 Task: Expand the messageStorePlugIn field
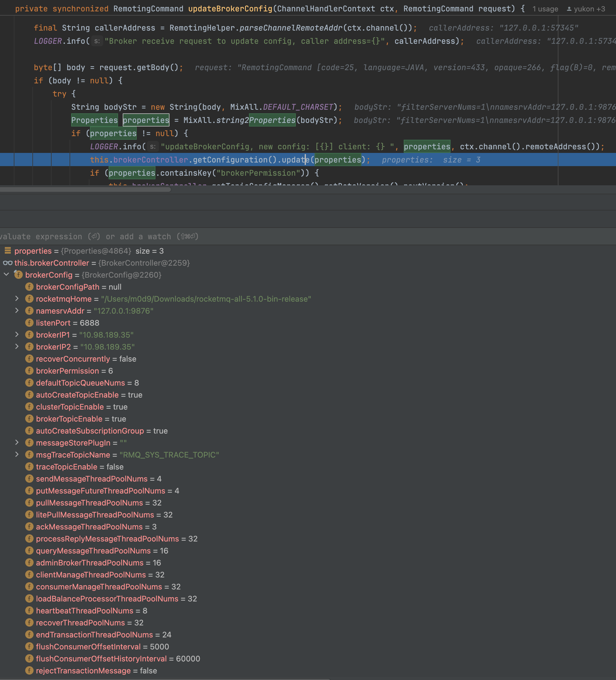click(17, 443)
